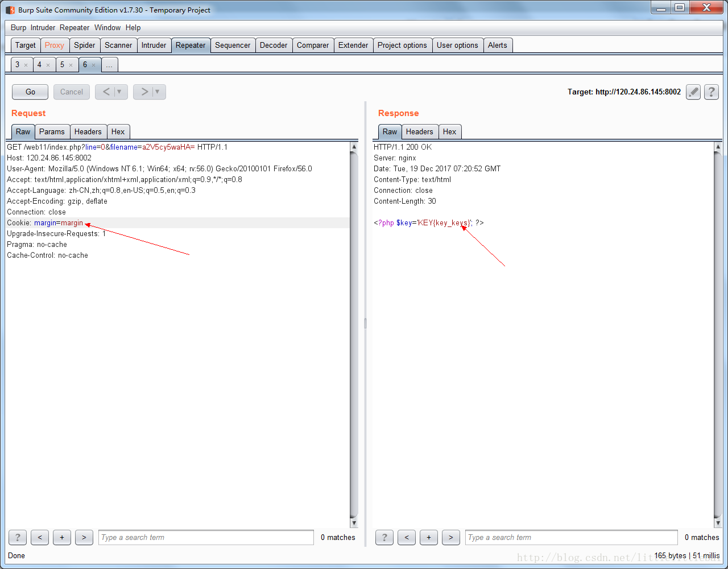Switch to the Proxy tab
Viewport: 728px width, 569px height.
pos(55,46)
